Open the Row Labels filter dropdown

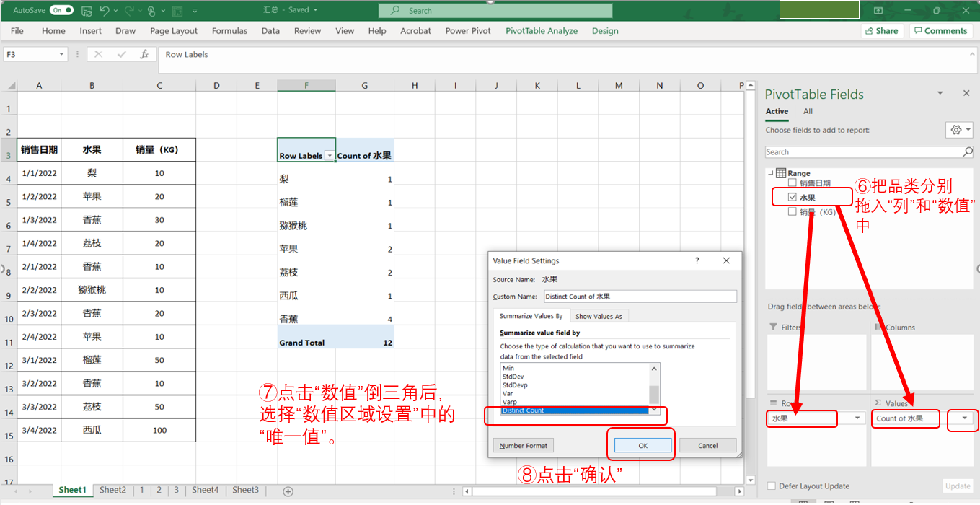(x=330, y=156)
